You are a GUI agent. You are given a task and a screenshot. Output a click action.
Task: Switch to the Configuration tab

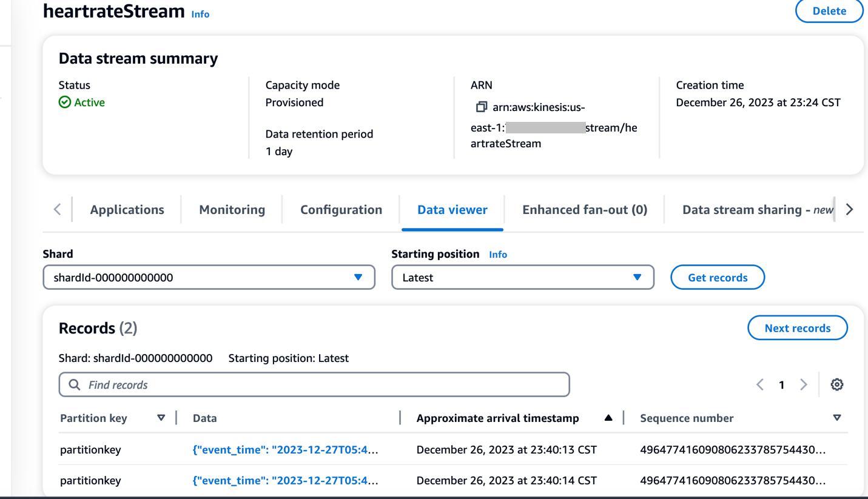pos(341,210)
